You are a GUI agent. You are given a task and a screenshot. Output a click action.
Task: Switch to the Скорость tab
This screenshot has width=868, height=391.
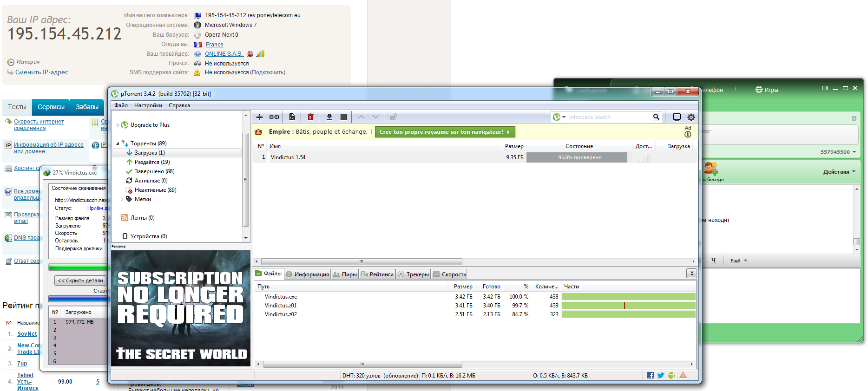(x=449, y=274)
